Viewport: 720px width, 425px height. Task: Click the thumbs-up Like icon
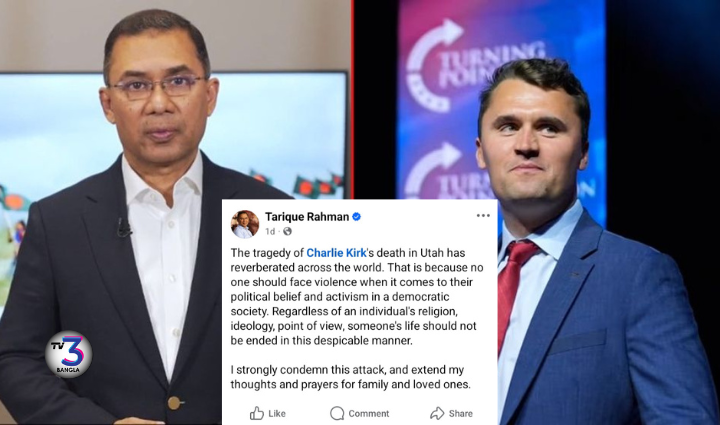coord(257,413)
